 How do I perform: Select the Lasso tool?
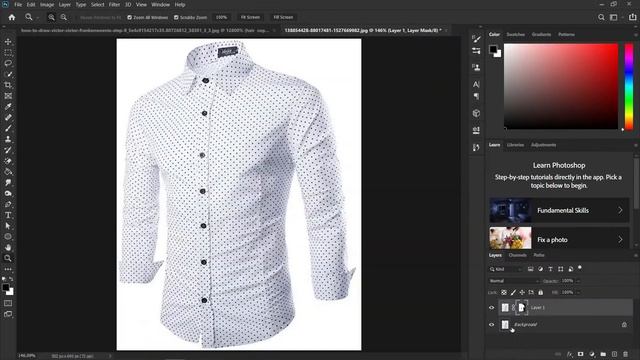8,63
